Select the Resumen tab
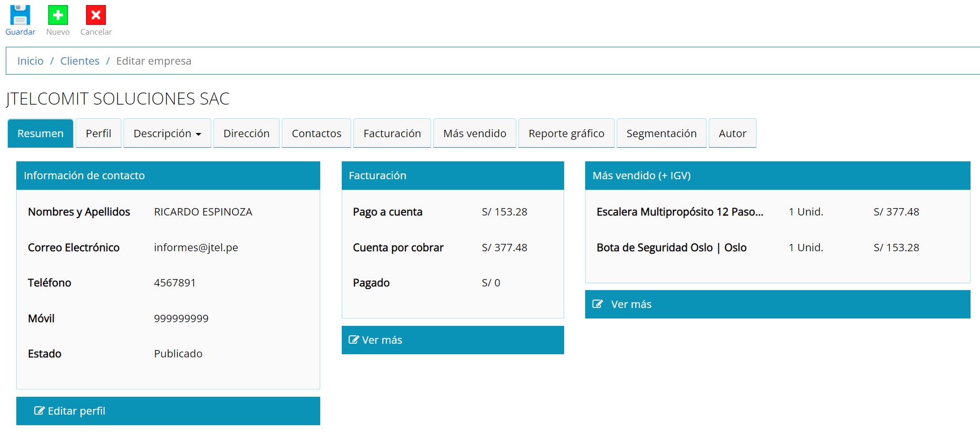Image resolution: width=980 pixels, height=432 pixels. [40, 133]
